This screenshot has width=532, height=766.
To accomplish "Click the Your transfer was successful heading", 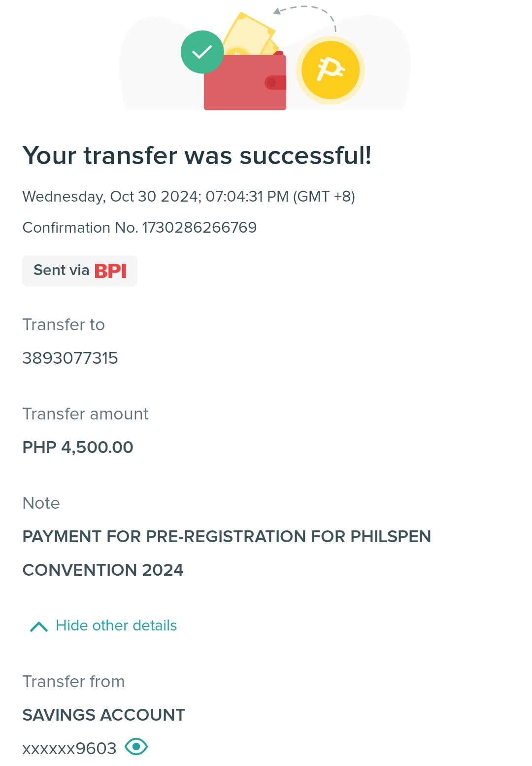I will 197,156.
